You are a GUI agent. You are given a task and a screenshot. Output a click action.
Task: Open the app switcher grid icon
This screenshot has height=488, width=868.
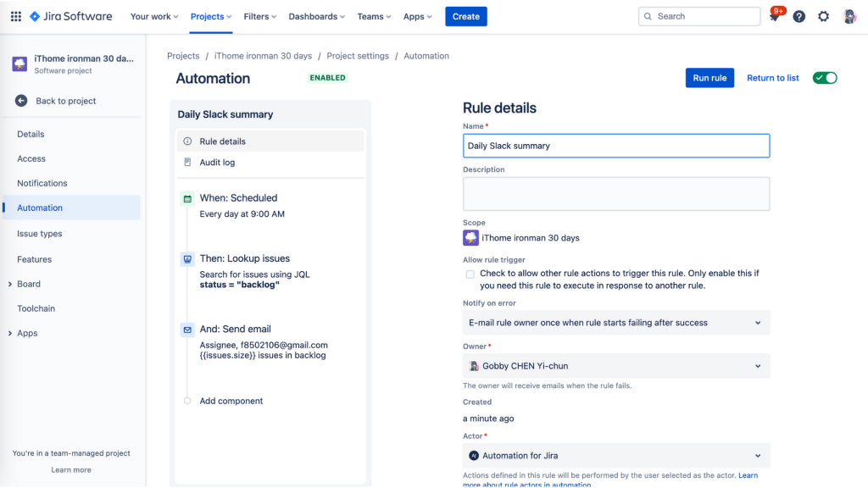16,17
